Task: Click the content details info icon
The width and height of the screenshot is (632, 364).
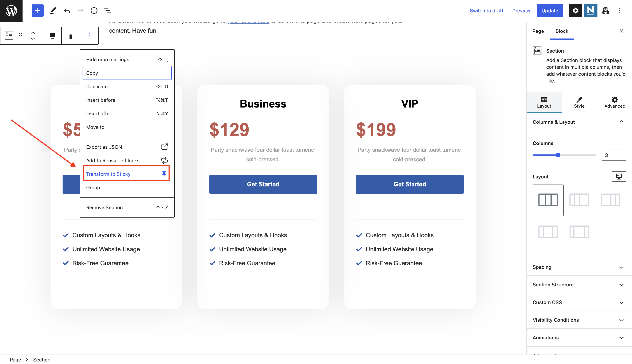Action: tap(94, 11)
